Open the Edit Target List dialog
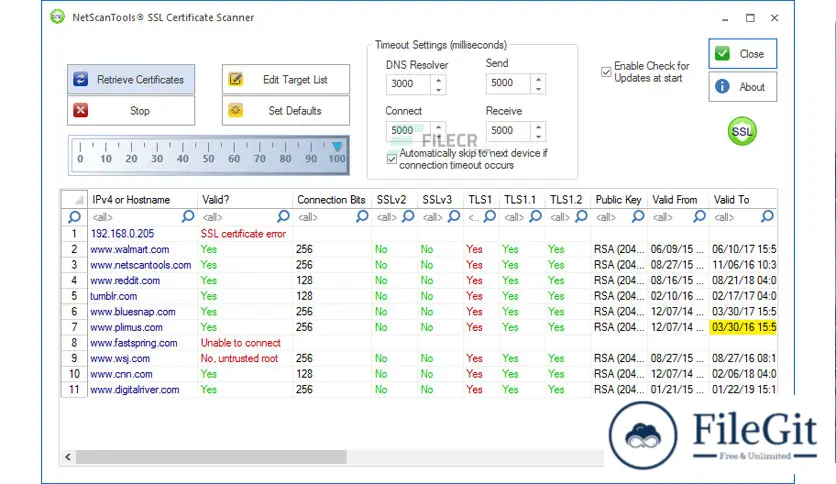 (x=286, y=79)
